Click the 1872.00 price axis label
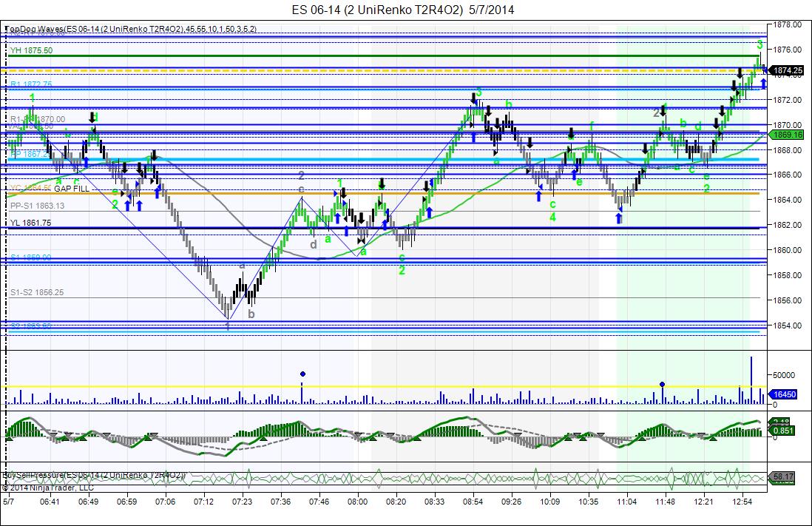812x526 pixels. coord(788,99)
